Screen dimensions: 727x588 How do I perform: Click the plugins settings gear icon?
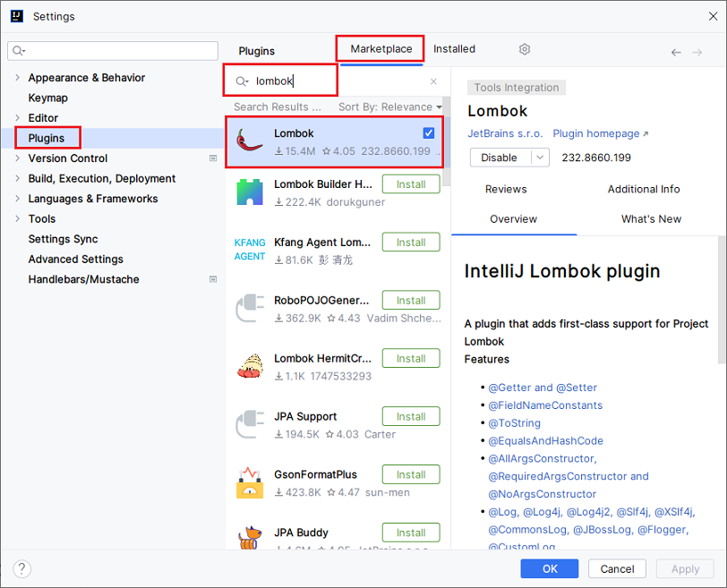[x=525, y=49]
